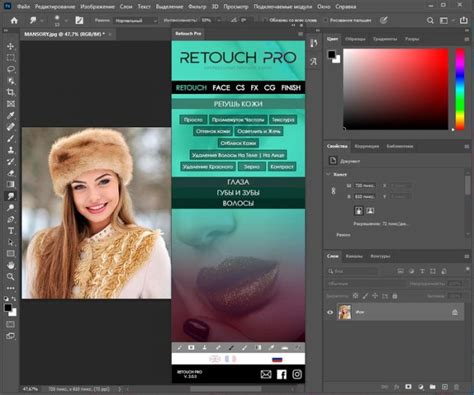Select the Eyedropper tool
Viewport: 474px width, 395px height.
(11, 115)
